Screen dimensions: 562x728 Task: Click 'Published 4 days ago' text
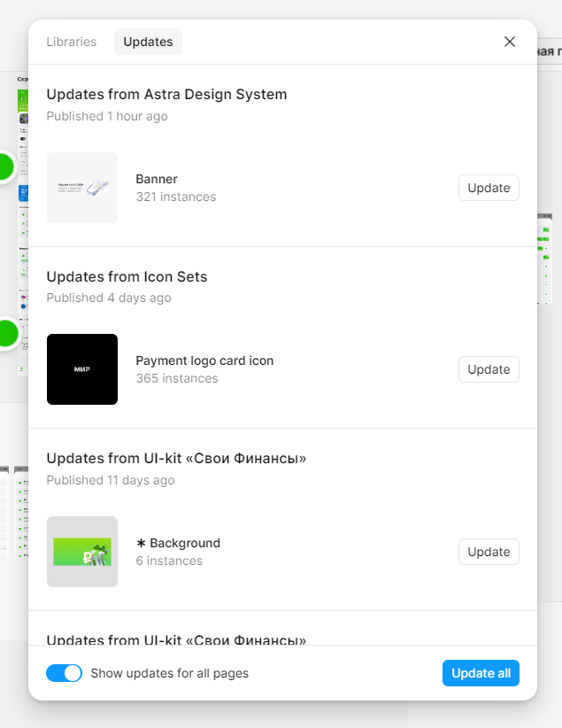click(x=109, y=298)
